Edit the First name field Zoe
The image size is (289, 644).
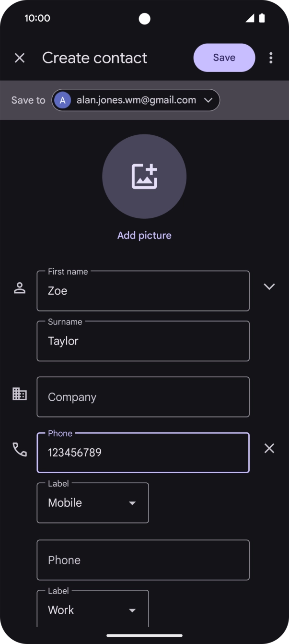(x=143, y=291)
